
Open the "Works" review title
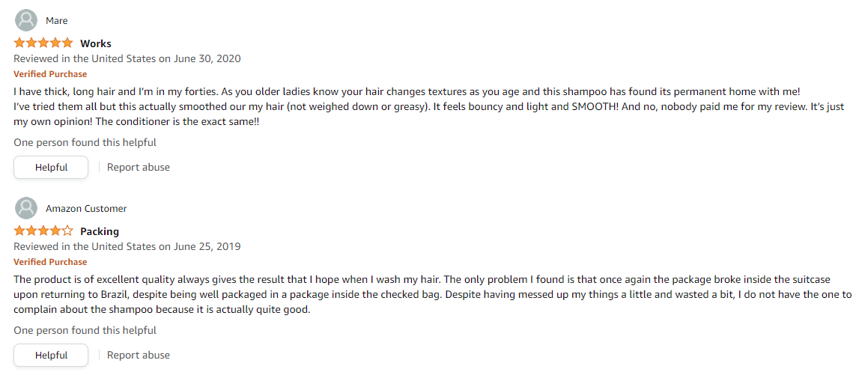96,43
